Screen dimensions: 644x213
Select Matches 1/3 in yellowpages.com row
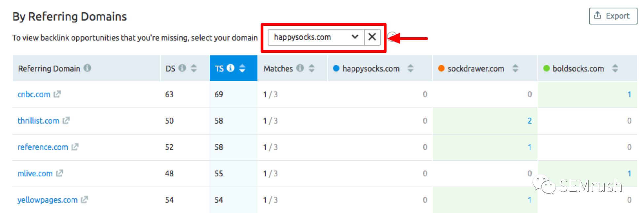point(270,200)
